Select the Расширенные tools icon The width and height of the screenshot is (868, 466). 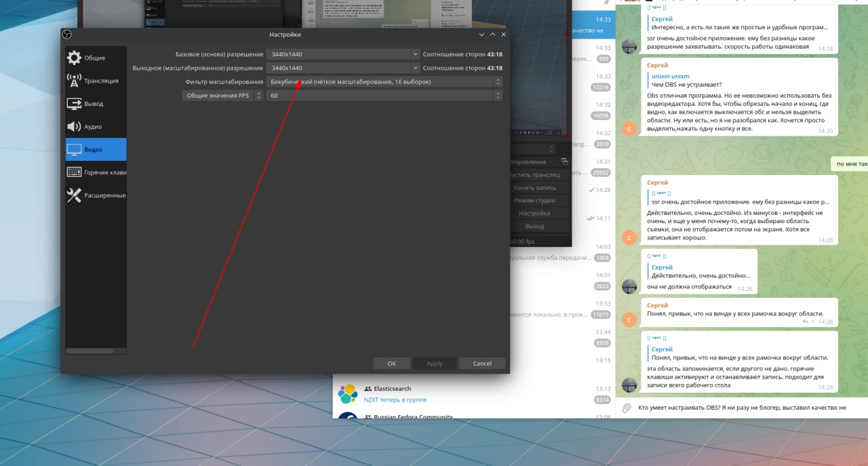[74, 195]
